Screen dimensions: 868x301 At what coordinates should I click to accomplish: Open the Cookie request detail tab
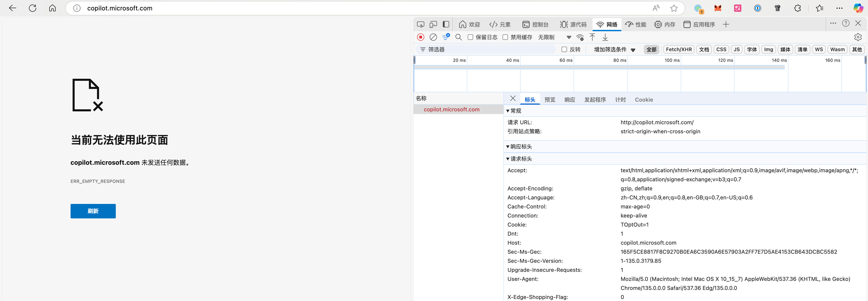click(x=644, y=99)
